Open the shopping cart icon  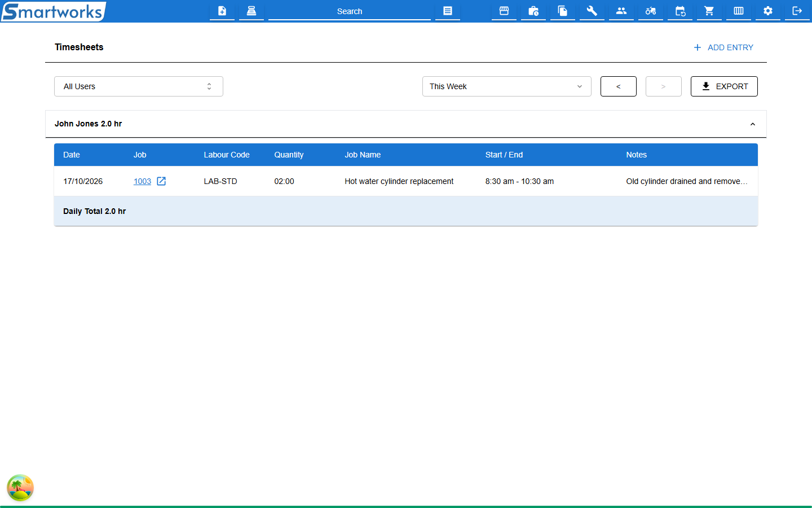click(709, 11)
